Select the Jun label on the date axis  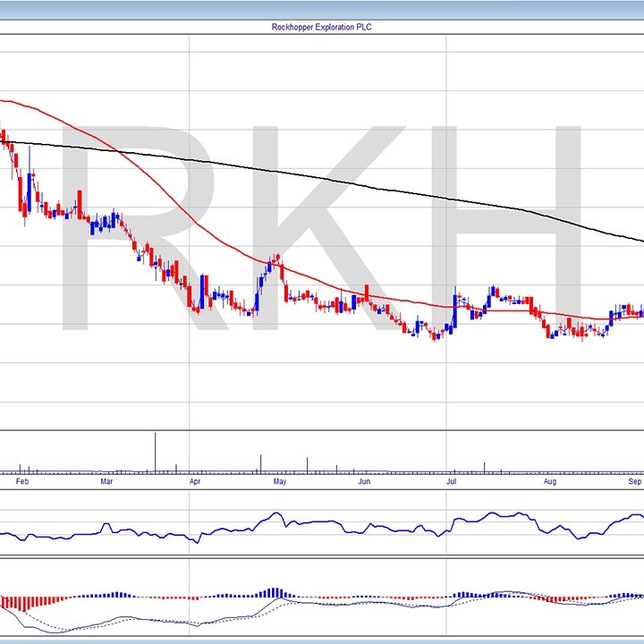364,482
